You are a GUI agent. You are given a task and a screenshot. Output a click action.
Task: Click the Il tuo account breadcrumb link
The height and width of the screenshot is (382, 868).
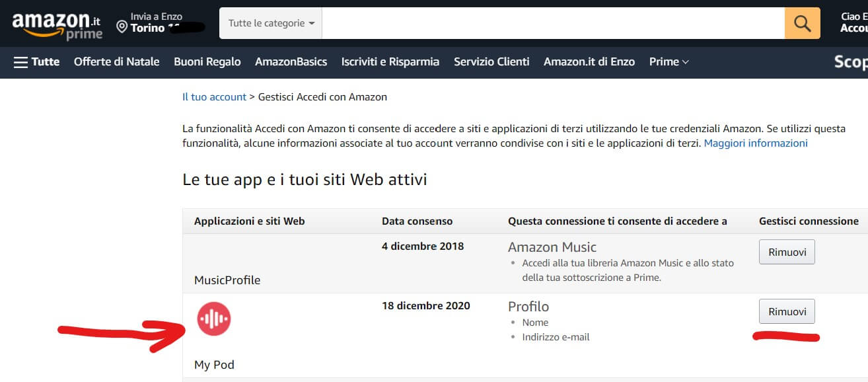[214, 96]
